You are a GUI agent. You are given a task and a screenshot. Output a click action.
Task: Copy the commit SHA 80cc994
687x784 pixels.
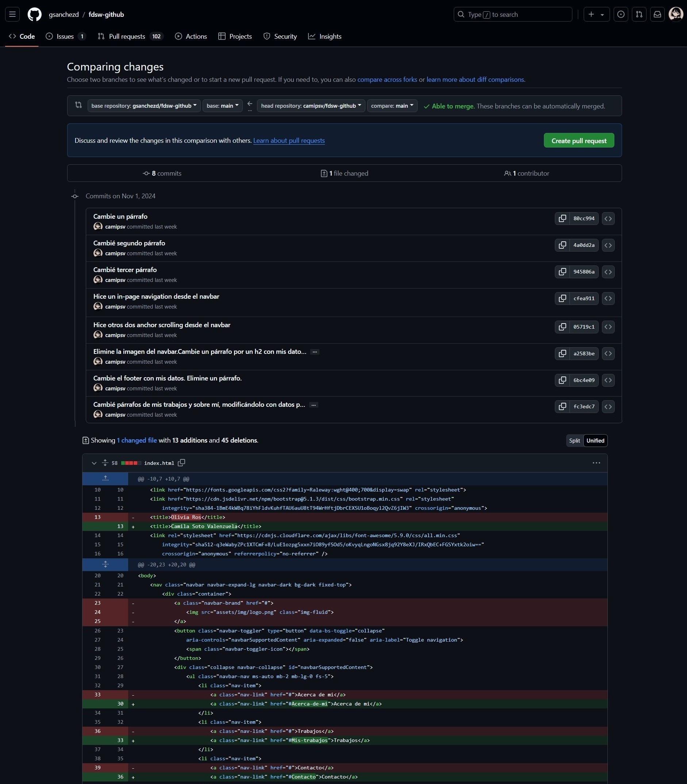click(563, 218)
